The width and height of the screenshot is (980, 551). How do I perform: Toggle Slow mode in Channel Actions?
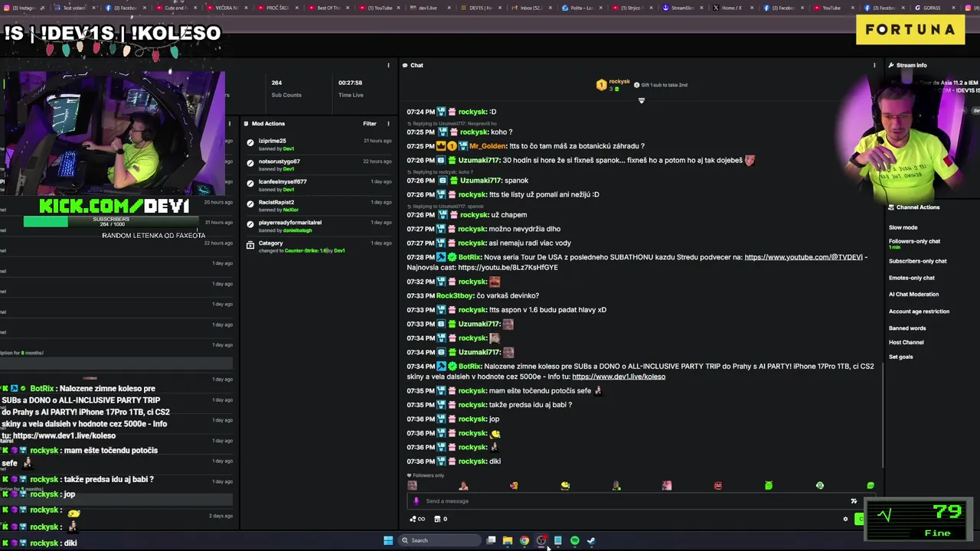903,227
